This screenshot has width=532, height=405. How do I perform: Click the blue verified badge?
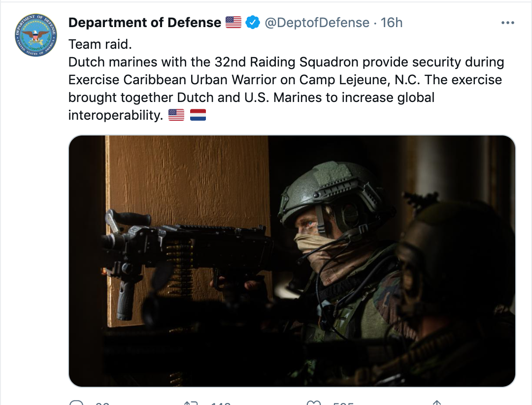click(253, 22)
